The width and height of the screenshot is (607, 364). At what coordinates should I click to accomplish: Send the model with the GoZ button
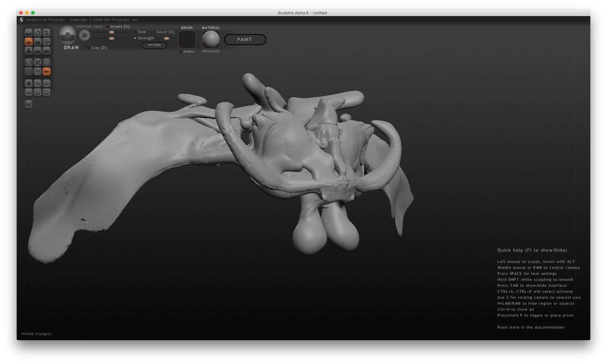coord(28,104)
